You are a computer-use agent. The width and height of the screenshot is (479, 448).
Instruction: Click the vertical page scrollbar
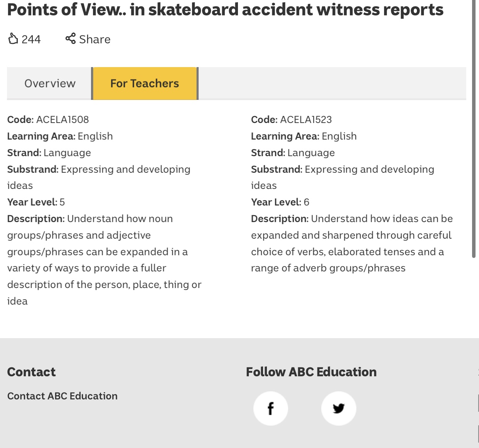point(474,127)
